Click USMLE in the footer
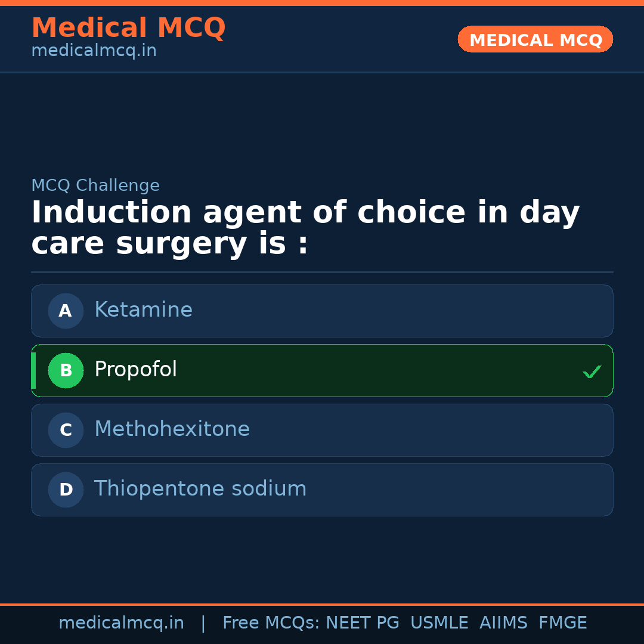Viewport: 644px width, 644px height. (439, 623)
